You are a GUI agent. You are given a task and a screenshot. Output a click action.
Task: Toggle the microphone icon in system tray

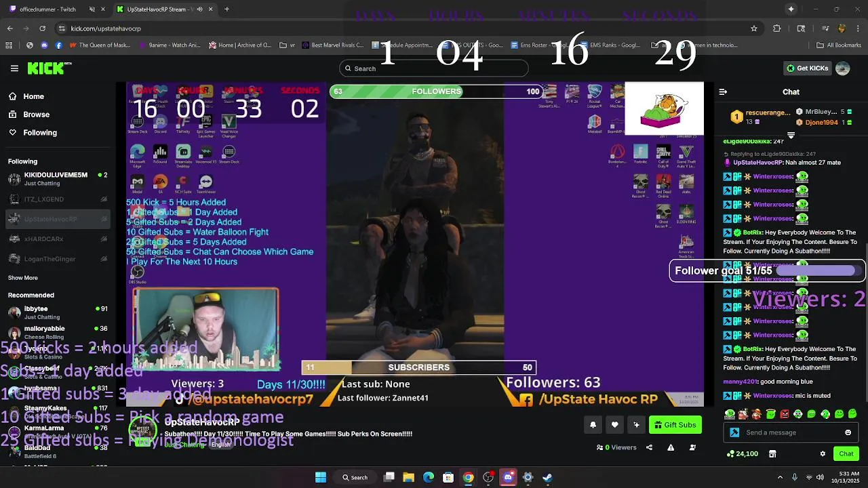pyautogui.click(x=795, y=477)
